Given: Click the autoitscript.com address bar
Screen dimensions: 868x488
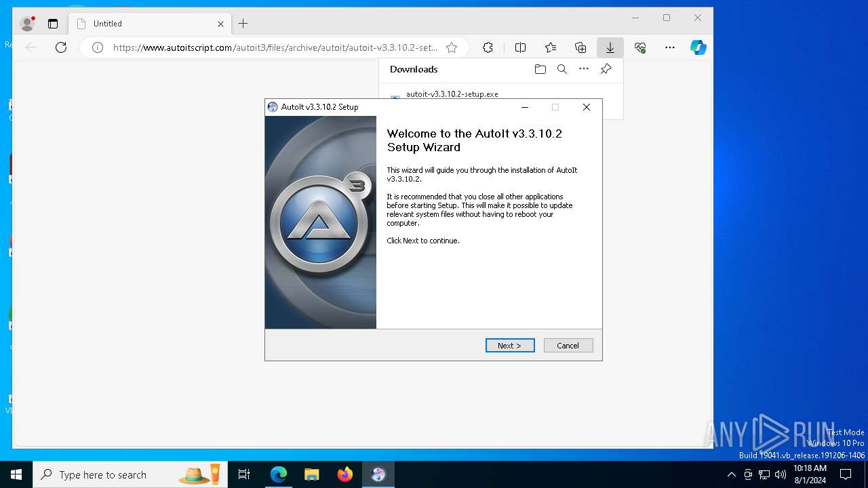Looking at the screenshot, I should 275,47.
